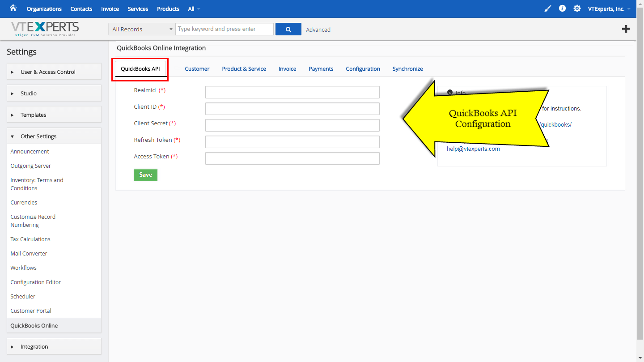Click the blue search magnifier button
644x362 pixels.
[288, 29]
